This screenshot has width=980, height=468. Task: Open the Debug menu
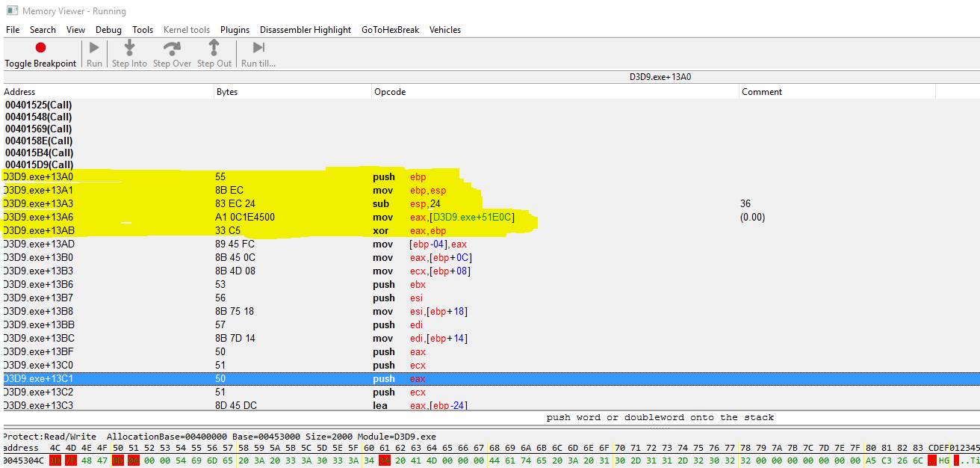coord(108,30)
